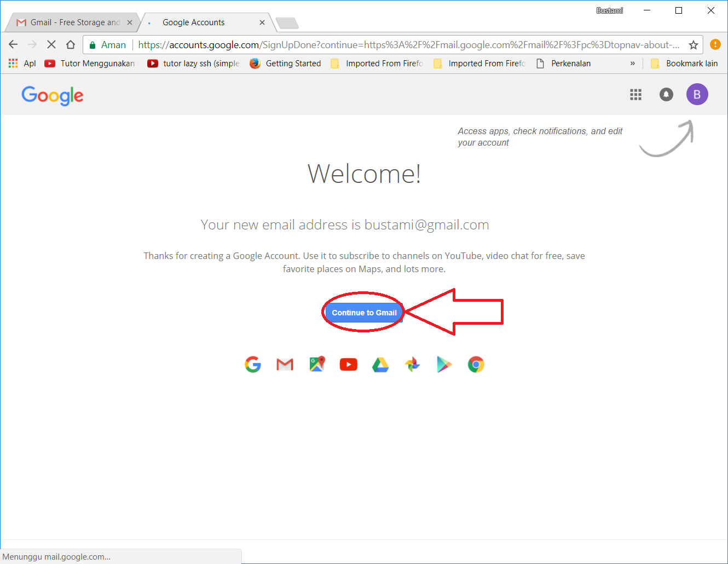Click the Welcome! heading

(x=364, y=174)
